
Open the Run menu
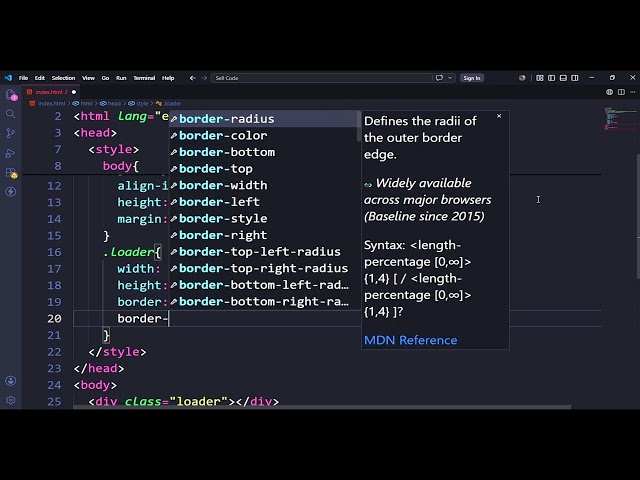point(121,78)
